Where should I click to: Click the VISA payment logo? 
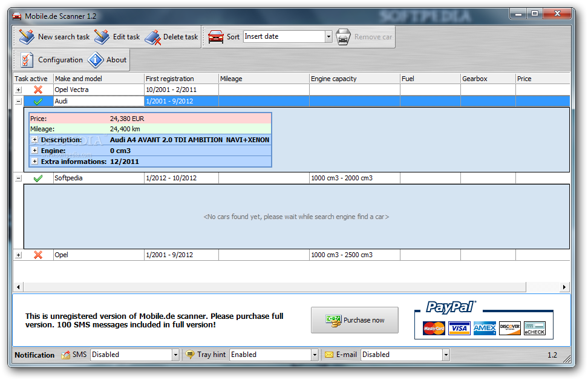tap(459, 328)
